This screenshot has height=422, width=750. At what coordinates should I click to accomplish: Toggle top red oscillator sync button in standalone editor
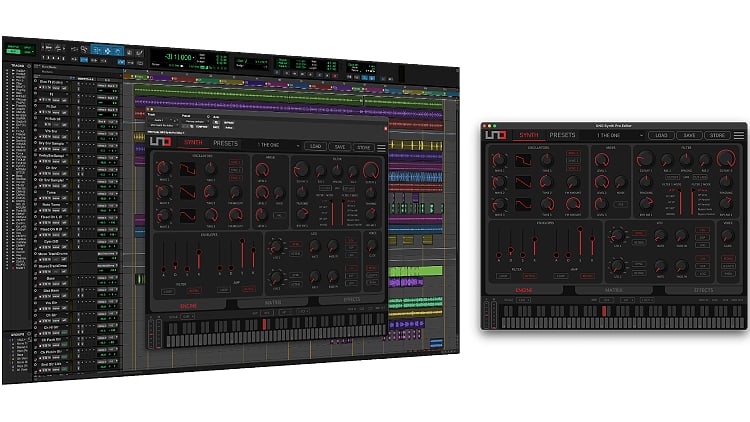573,153
